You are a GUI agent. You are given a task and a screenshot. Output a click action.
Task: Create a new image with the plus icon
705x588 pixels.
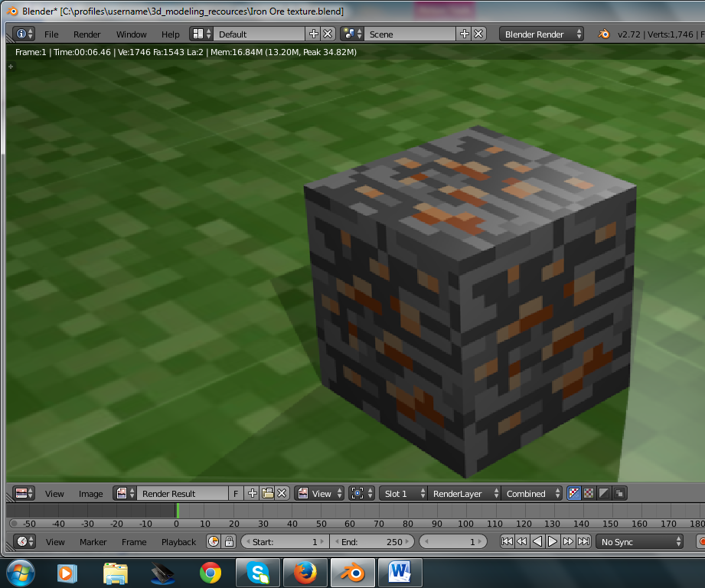tap(251, 493)
